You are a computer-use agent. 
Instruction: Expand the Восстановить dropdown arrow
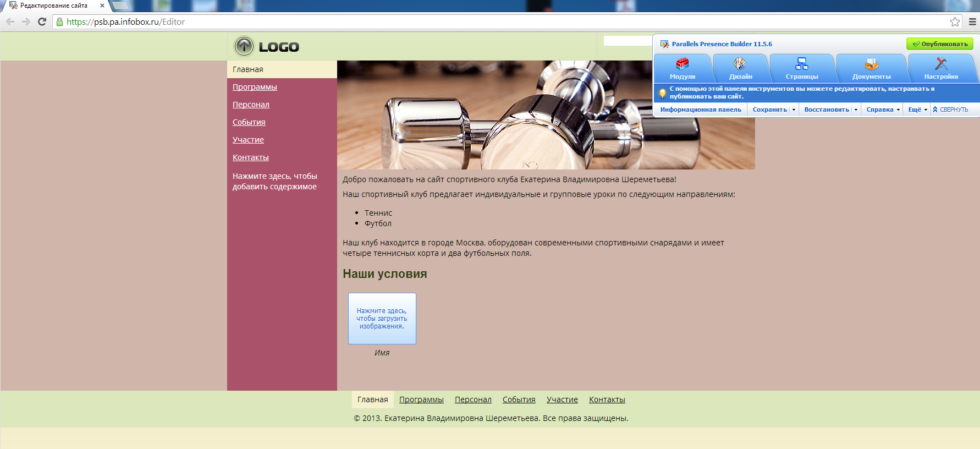(x=856, y=110)
